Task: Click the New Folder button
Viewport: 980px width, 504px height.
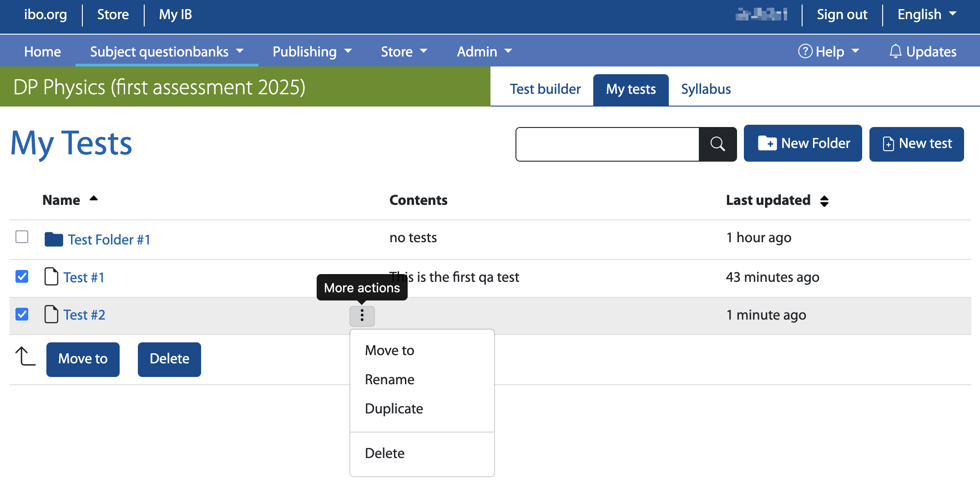Action: [x=803, y=143]
